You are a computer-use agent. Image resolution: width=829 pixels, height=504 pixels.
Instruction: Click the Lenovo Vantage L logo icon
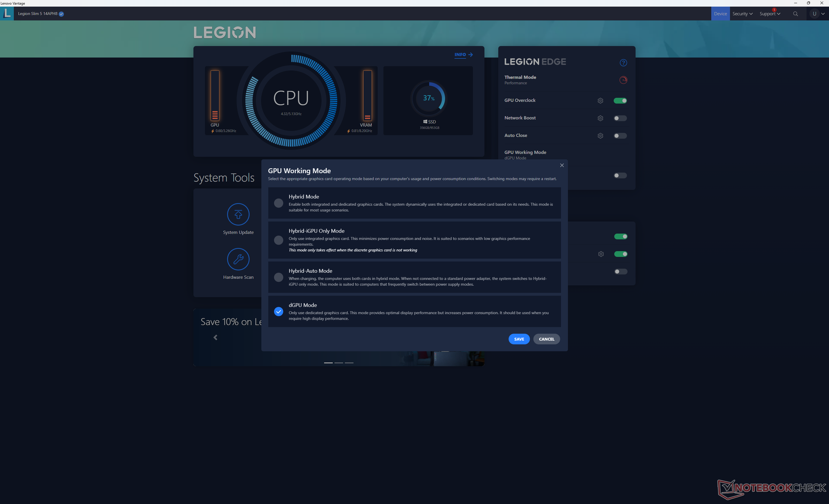(7, 13)
